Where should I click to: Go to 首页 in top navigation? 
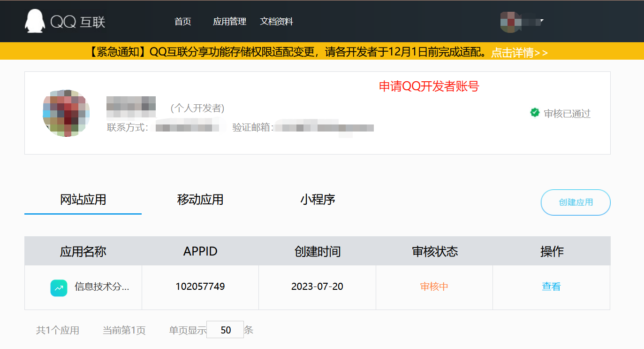(182, 22)
